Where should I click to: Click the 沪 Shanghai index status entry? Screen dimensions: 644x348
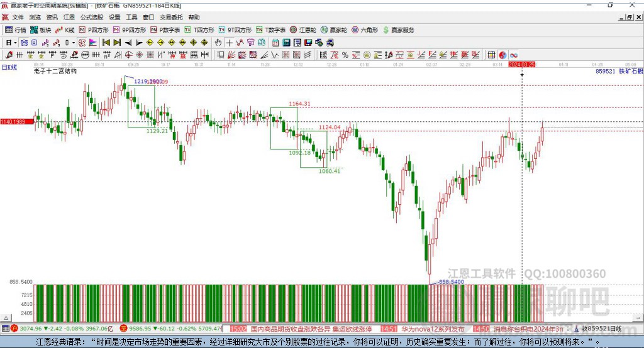62,329
